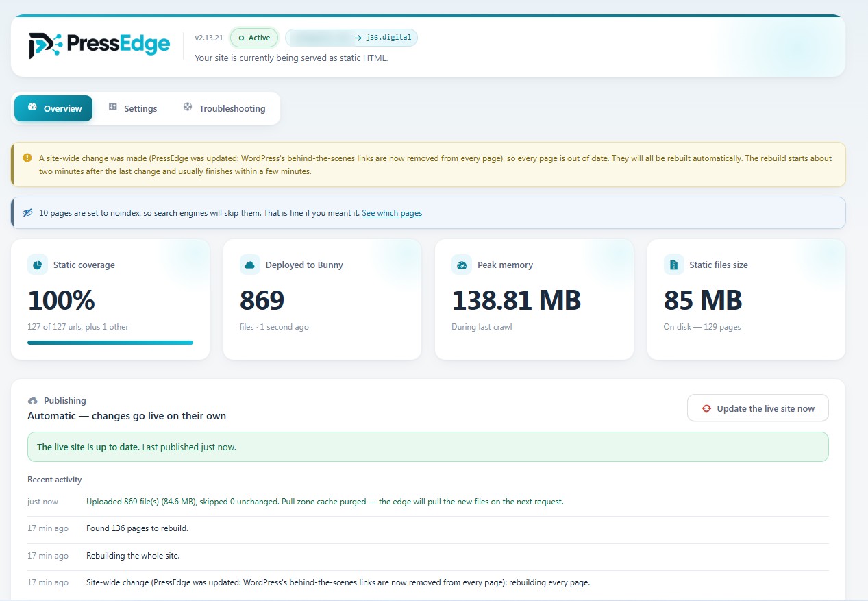Viewport: 868px width, 601px height.
Task: Click the Active status badge
Action: [254, 38]
